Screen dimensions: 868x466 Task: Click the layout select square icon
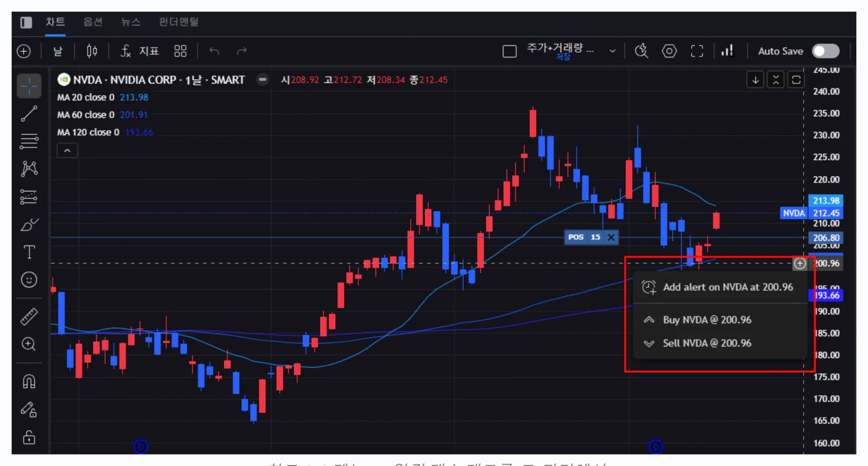pyautogui.click(x=509, y=51)
